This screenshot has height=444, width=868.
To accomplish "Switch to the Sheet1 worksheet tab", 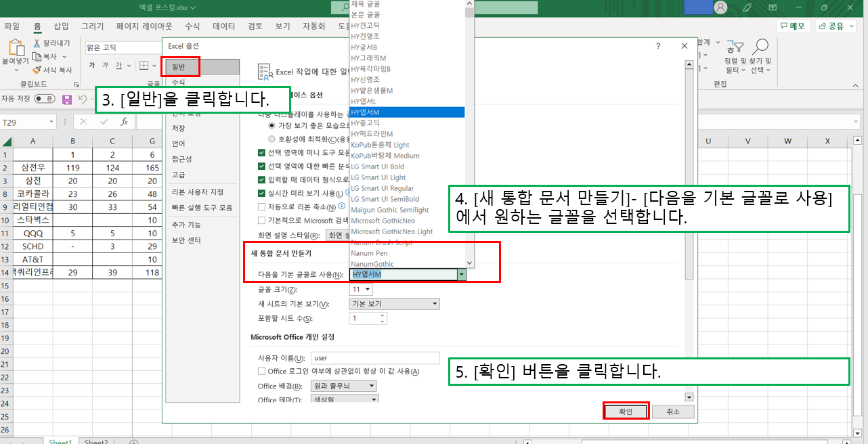I will (60, 442).
